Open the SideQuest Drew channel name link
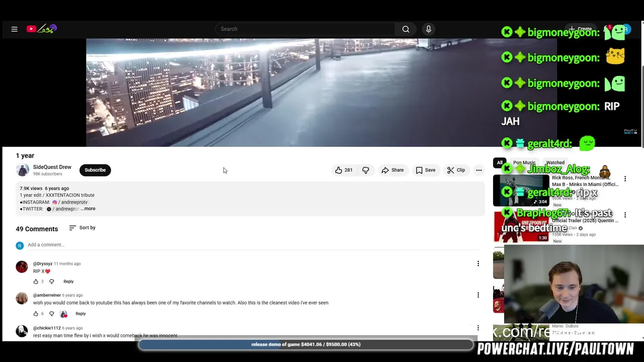This screenshot has height=362, width=644. [x=52, y=167]
